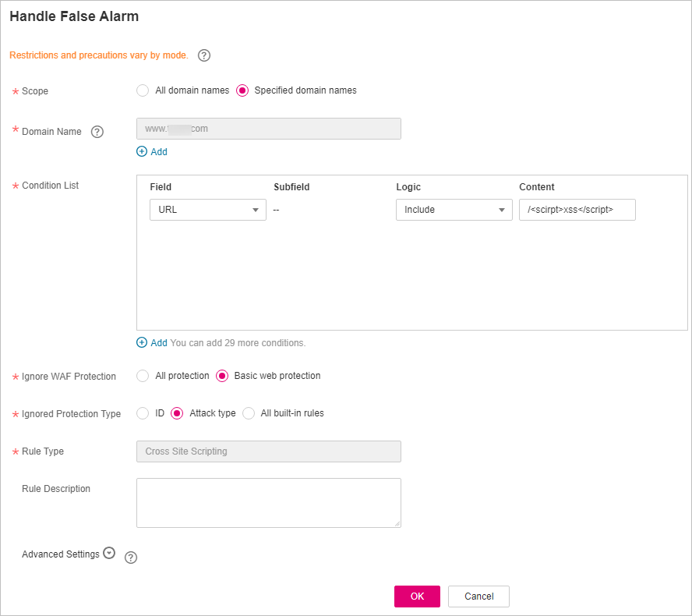
Task: Click the Rule Description text area
Action: (x=269, y=503)
